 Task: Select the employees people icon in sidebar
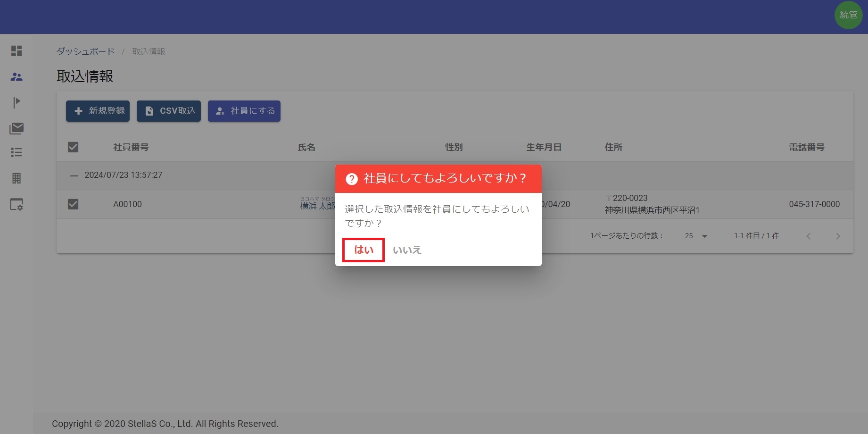tap(17, 76)
